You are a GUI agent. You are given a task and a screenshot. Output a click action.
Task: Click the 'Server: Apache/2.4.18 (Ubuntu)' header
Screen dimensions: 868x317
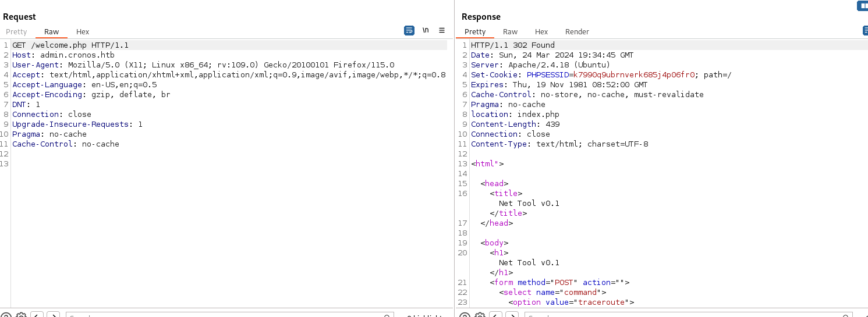point(541,65)
